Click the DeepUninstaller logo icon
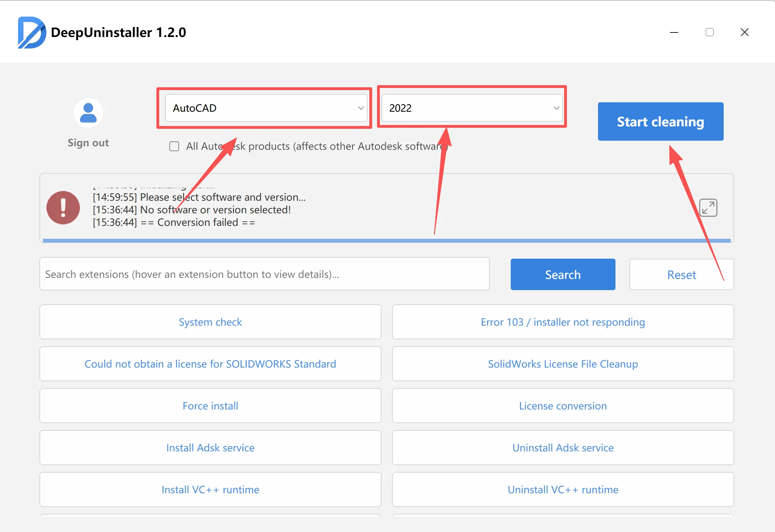Screen dimensions: 775x532 pos(31,32)
